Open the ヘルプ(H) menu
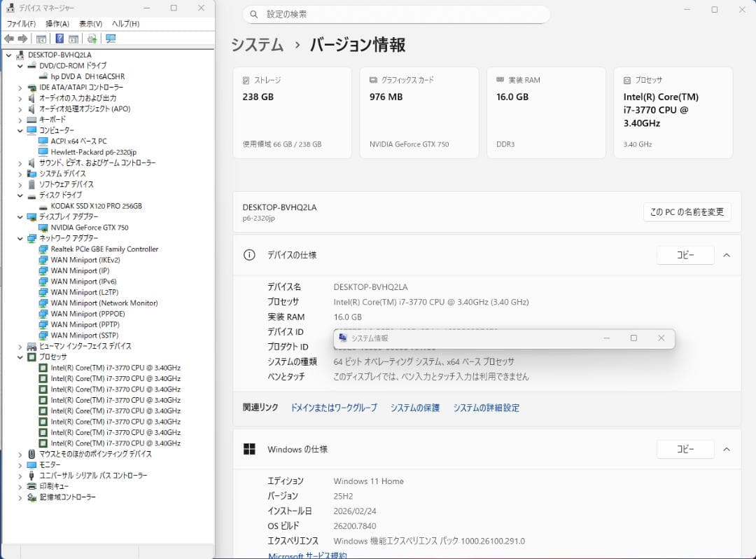This screenshot has height=559, width=756. 125,24
